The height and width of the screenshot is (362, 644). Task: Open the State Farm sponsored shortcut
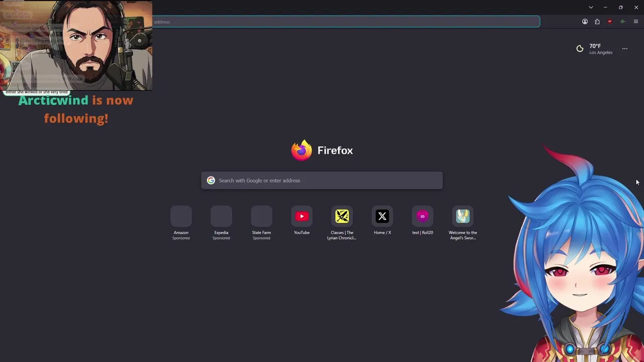pos(262,216)
